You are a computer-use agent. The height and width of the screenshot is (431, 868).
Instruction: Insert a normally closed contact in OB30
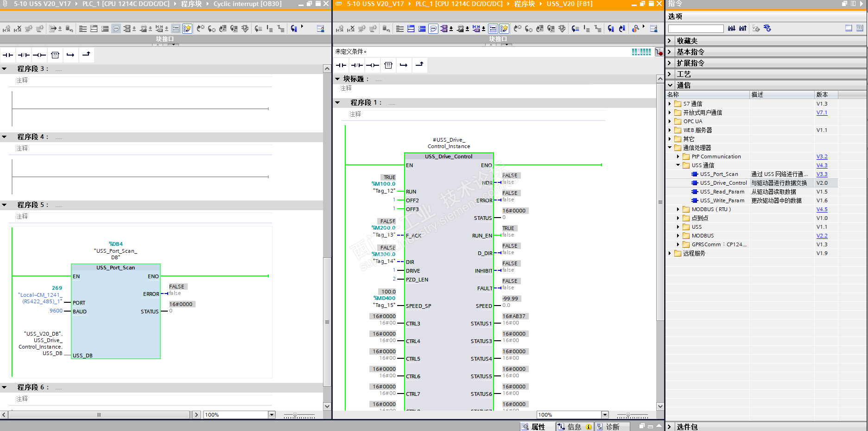24,55
